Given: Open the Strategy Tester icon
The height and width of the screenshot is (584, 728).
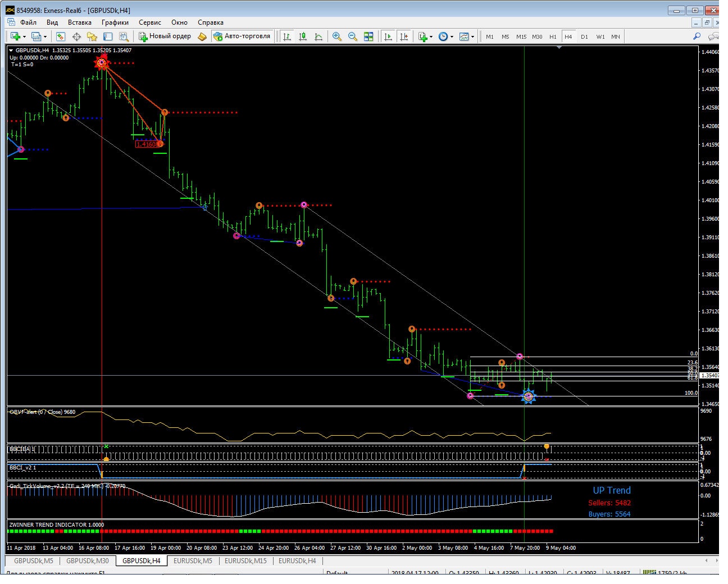Looking at the screenshot, I should (124, 36).
